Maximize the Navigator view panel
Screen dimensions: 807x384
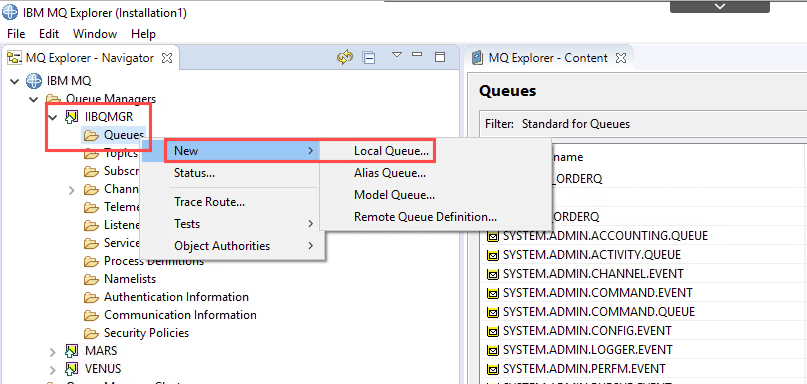440,57
